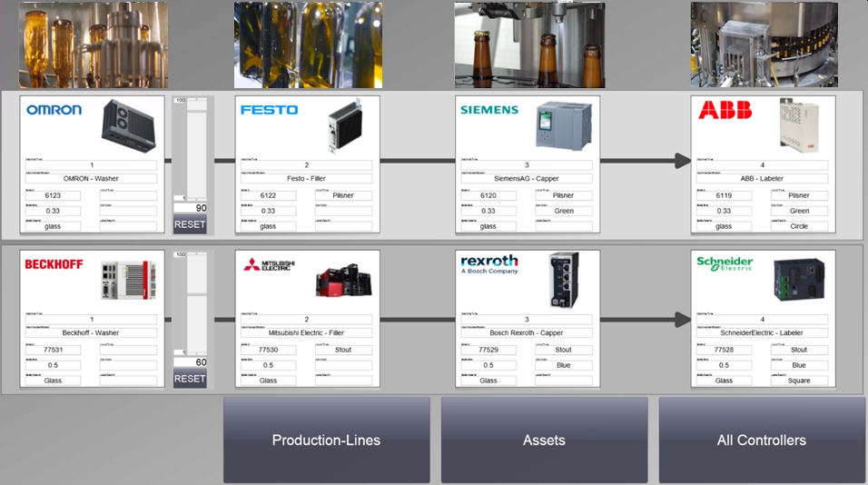Click the 'Glass' field in Beckhoff card

coord(54,381)
